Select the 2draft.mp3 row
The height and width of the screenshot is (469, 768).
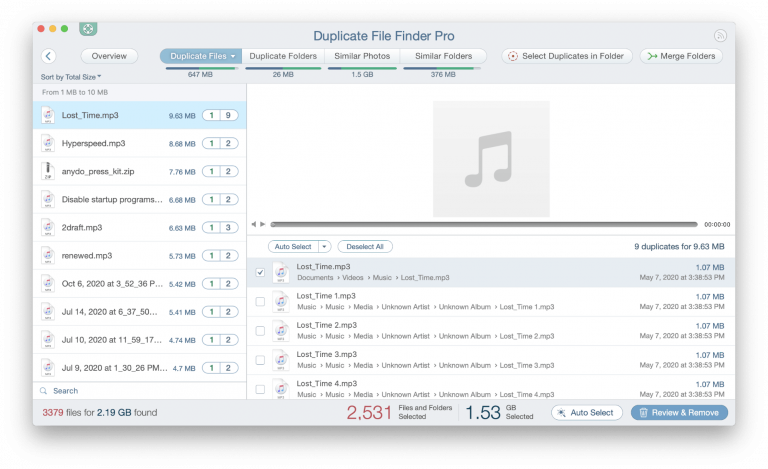[140, 228]
